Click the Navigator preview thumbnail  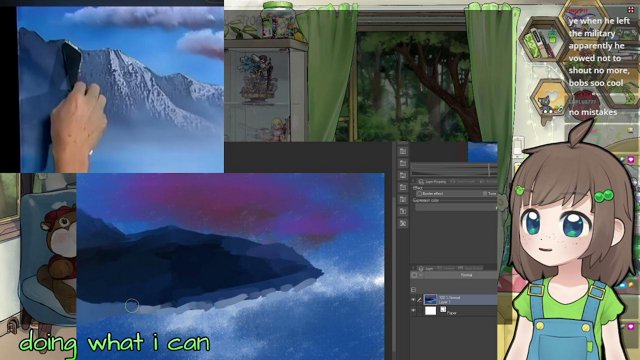click(x=482, y=152)
